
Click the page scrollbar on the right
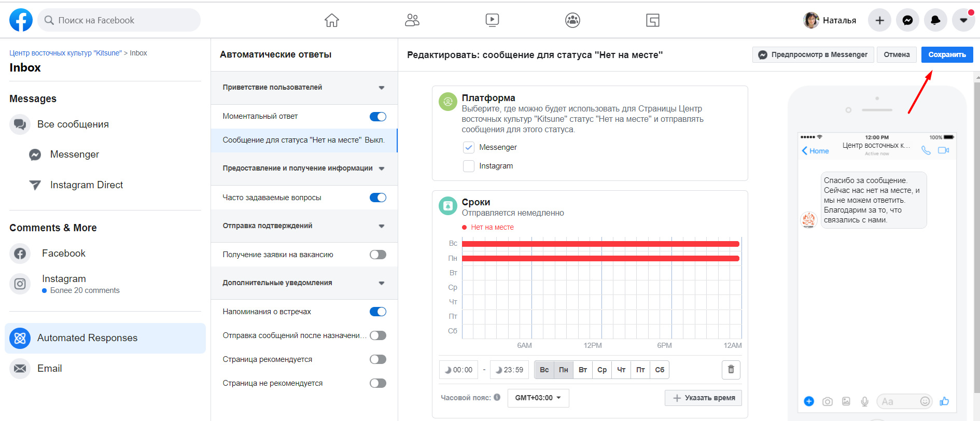[977, 236]
